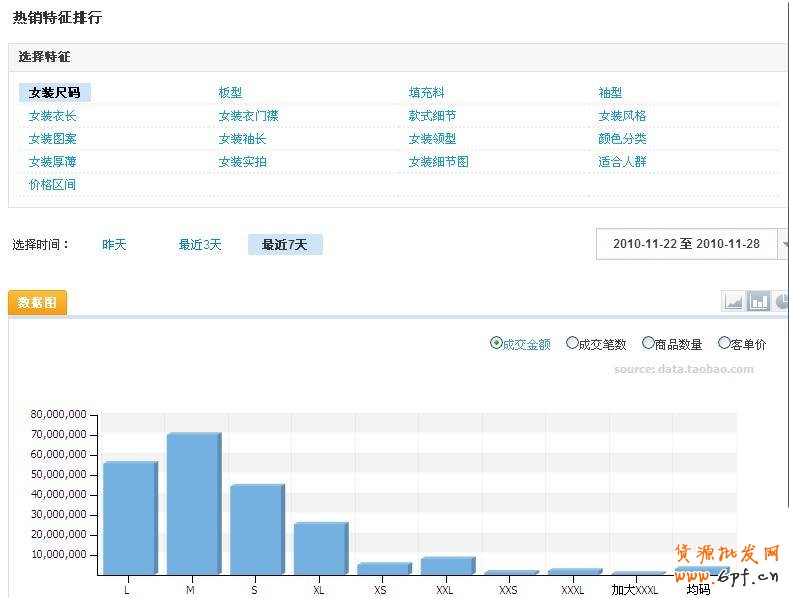Open the 板型 feature link
Viewport: 789px width, 598px height.
point(230,93)
